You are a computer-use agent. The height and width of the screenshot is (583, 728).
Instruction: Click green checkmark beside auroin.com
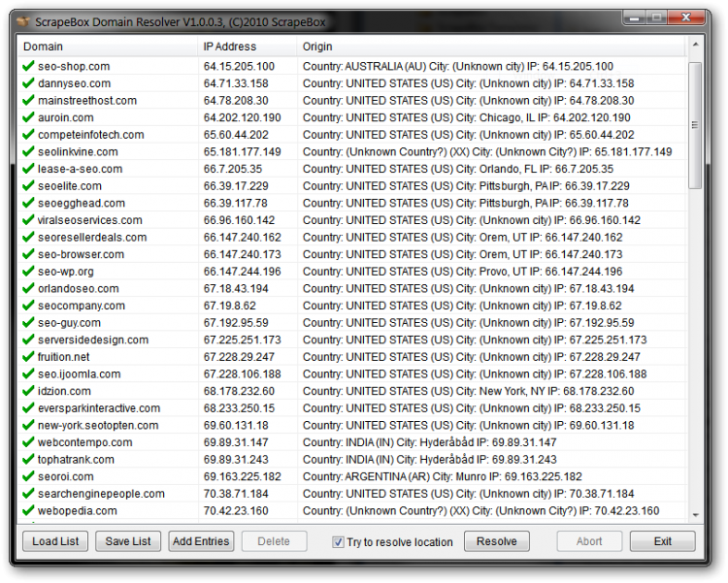tap(28, 117)
